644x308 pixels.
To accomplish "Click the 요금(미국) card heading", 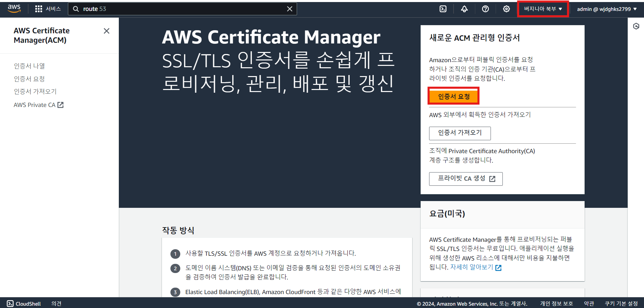I will tap(447, 214).
